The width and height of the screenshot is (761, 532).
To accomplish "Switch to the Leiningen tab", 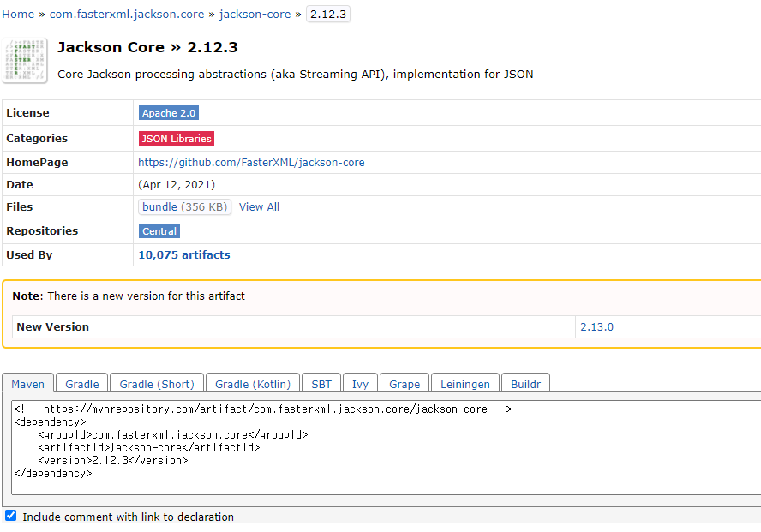I will [465, 384].
